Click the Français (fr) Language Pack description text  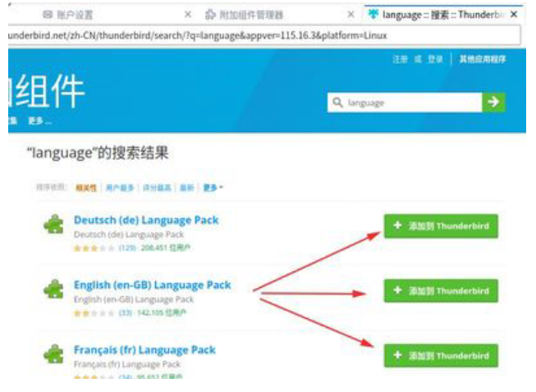(x=127, y=364)
